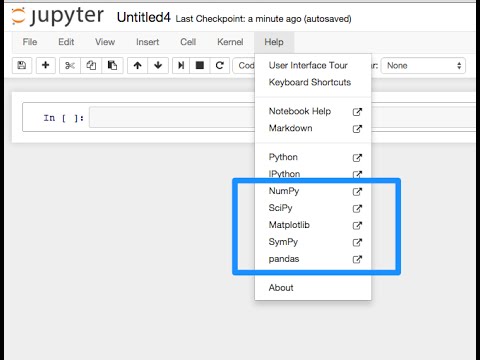480x360 pixels.
Task: Click the Jupyter logo
Action: tap(57, 17)
